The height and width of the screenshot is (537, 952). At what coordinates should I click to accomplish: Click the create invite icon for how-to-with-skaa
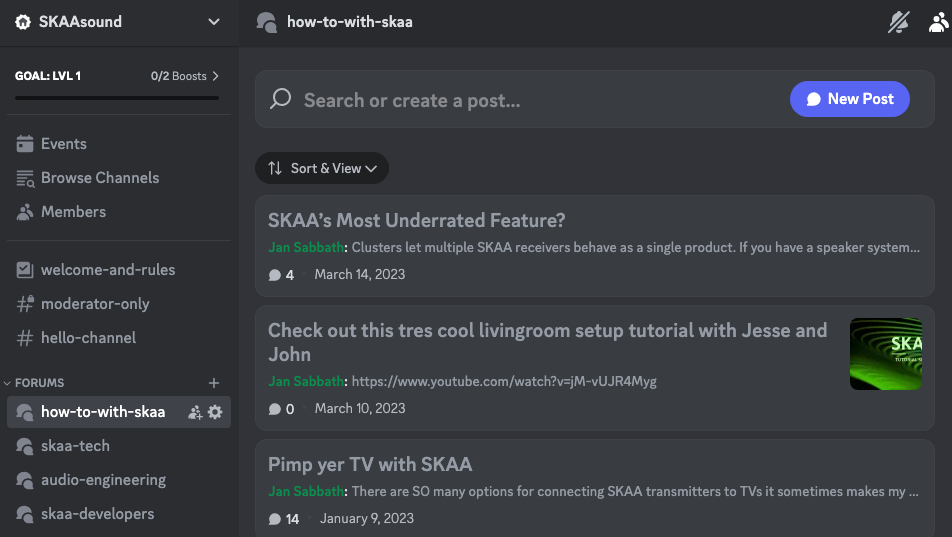pyautogui.click(x=195, y=412)
